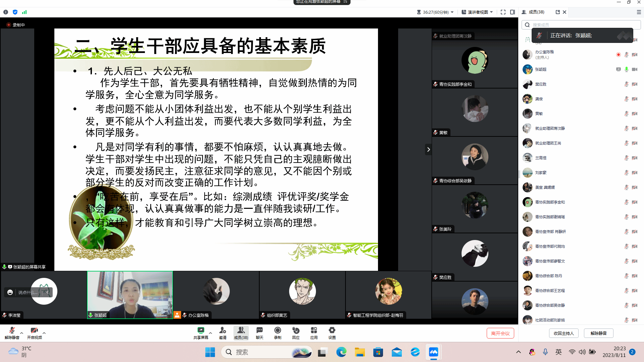Open the Chat (聊天) icon

[259, 331]
